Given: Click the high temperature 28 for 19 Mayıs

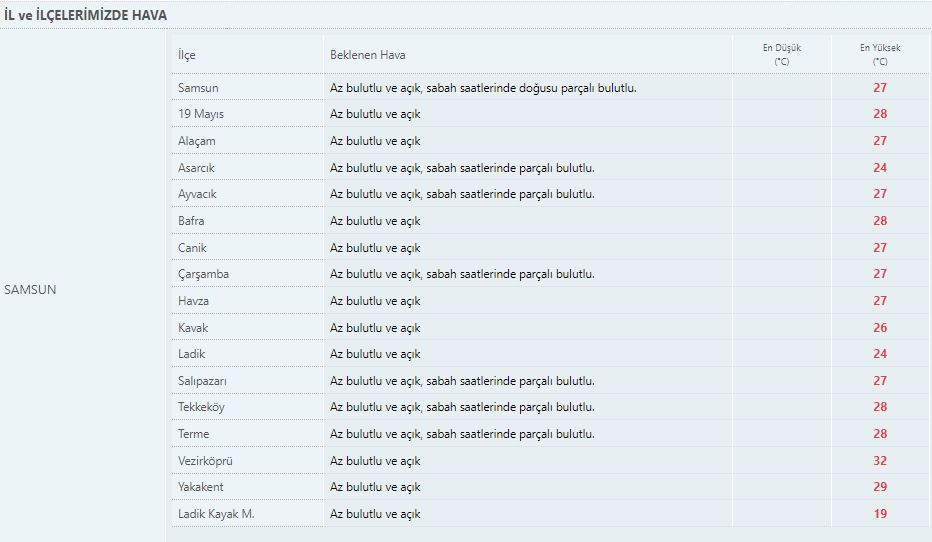Looking at the screenshot, I should [880, 114].
